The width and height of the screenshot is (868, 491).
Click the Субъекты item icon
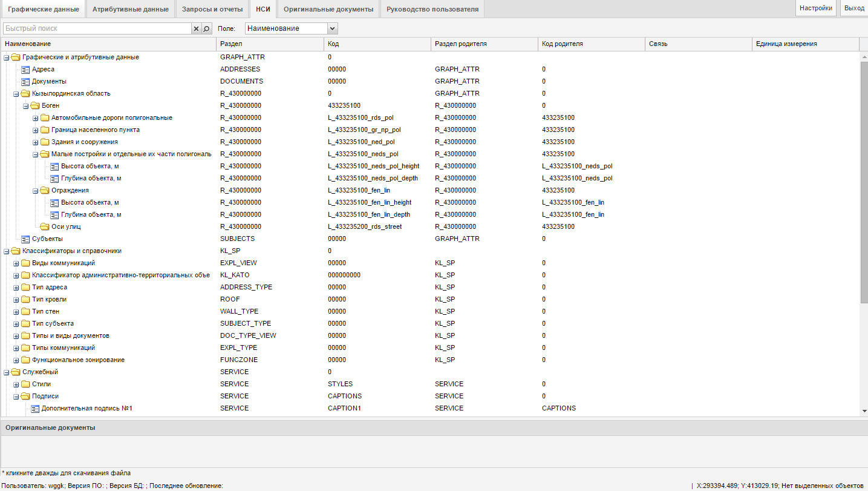pyautogui.click(x=25, y=239)
